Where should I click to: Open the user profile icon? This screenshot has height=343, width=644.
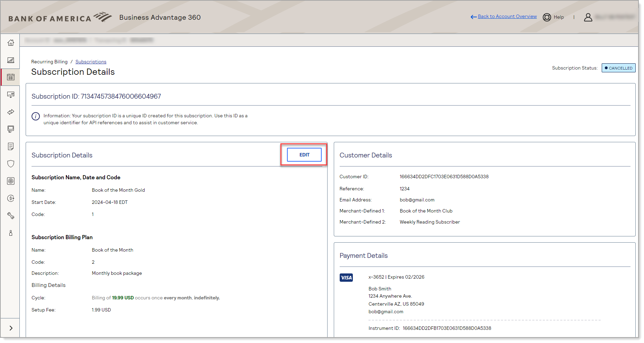click(x=588, y=17)
